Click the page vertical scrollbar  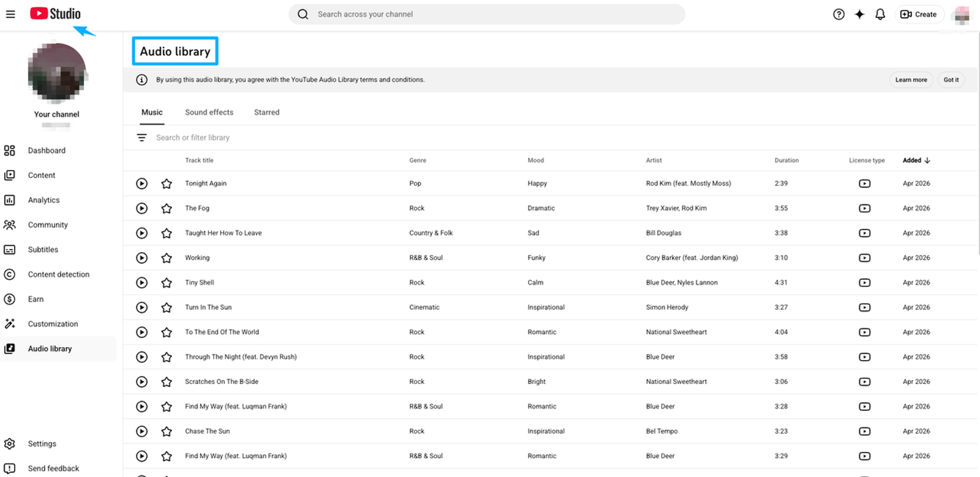click(978, 144)
